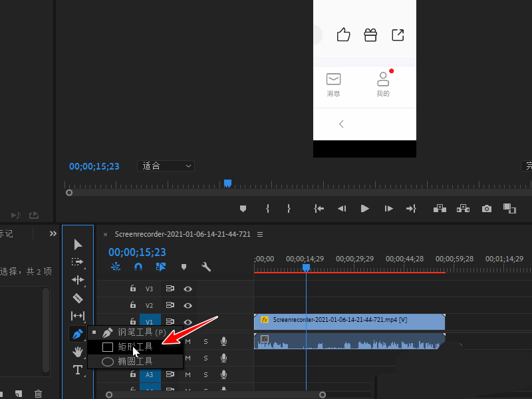This screenshot has width=532, height=399.
Task: Hide the V3 track output eye
Action: (x=188, y=289)
